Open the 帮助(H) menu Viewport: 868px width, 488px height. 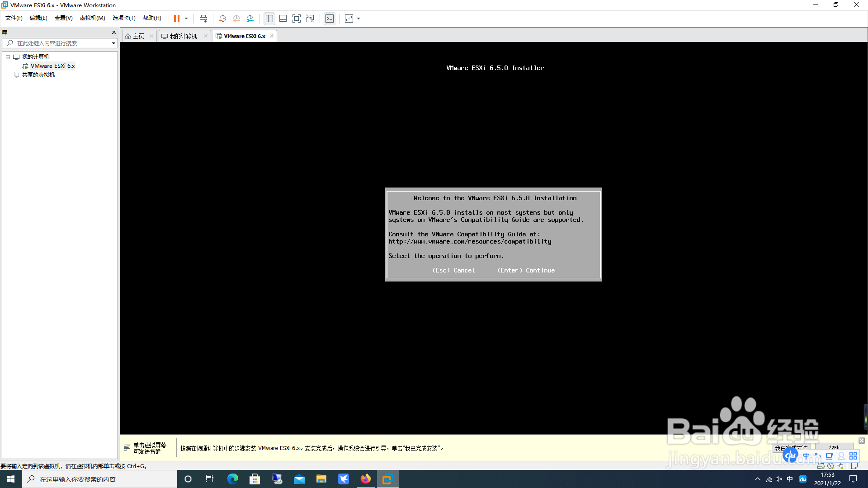pos(152,18)
